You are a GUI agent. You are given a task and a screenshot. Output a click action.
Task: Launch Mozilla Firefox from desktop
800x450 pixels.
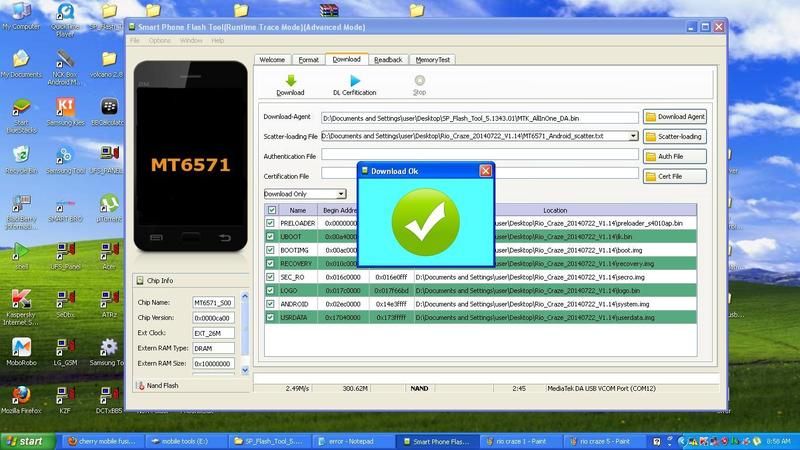pyautogui.click(x=21, y=399)
